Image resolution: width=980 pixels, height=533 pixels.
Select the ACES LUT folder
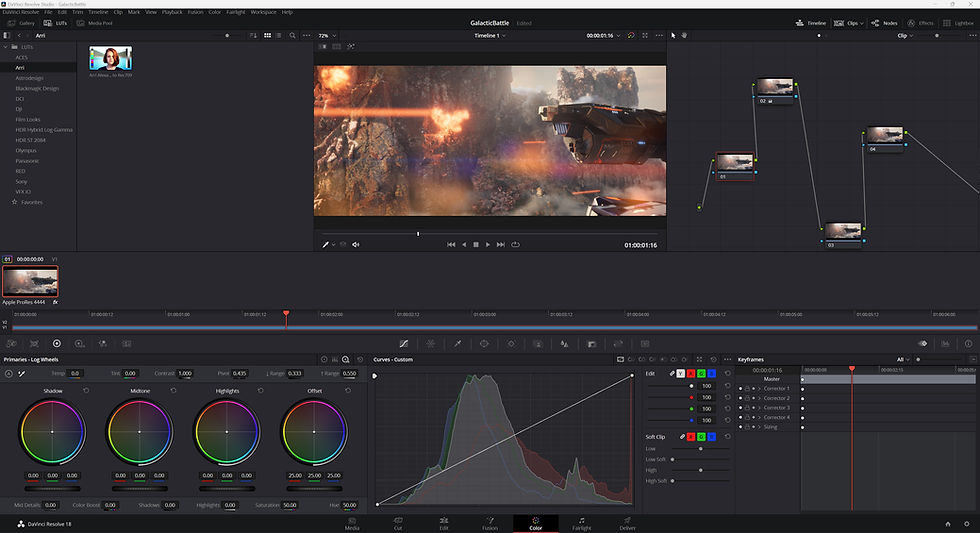click(x=21, y=57)
